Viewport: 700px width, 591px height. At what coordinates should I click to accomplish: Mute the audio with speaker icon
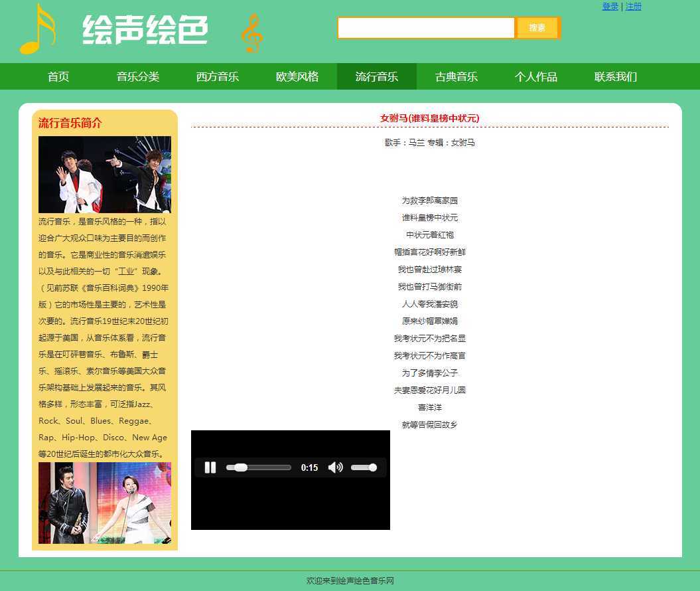point(335,467)
